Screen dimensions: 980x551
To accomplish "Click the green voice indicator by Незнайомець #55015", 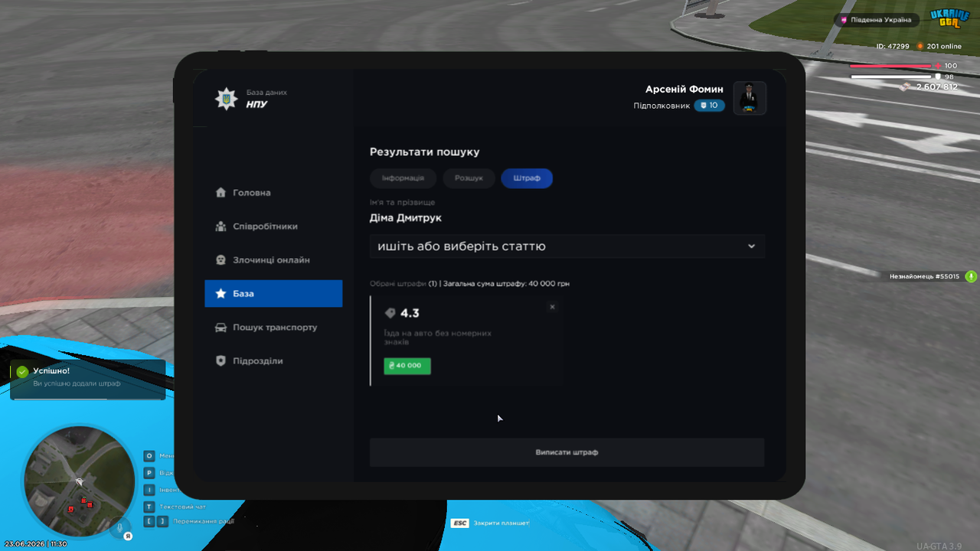I will pyautogui.click(x=971, y=276).
